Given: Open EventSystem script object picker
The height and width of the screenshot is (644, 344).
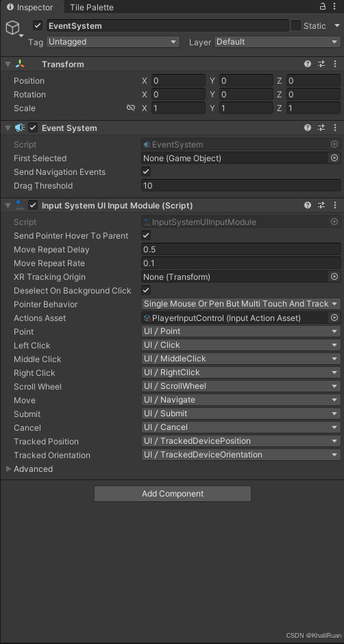Looking at the screenshot, I should 334,144.
